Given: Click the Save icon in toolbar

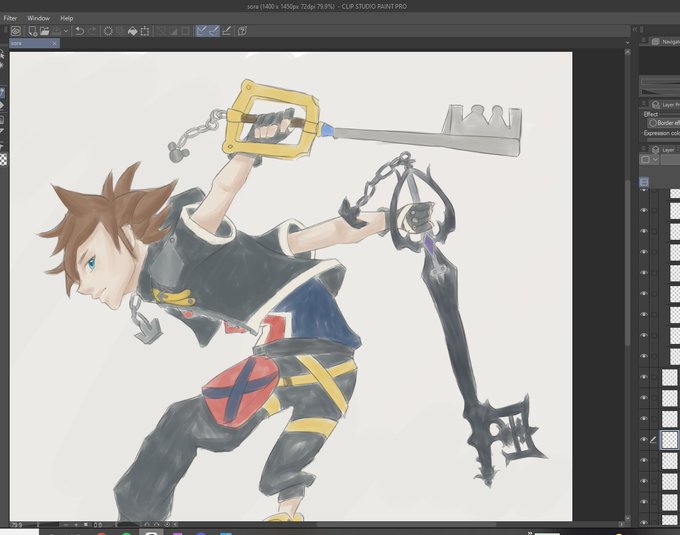Looking at the screenshot, I should pos(57,31).
